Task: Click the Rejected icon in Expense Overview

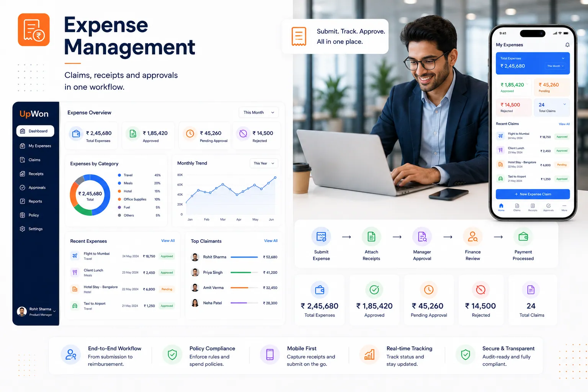Action: tap(243, 134)
